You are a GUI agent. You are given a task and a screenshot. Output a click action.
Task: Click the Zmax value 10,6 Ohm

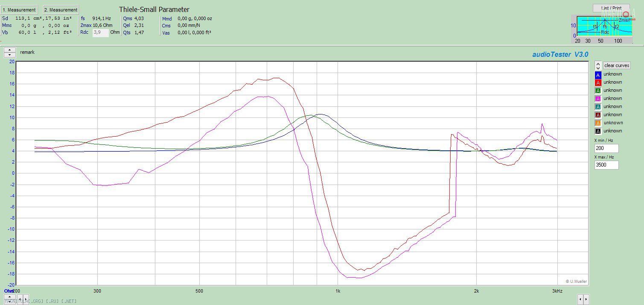pos(102,26)
